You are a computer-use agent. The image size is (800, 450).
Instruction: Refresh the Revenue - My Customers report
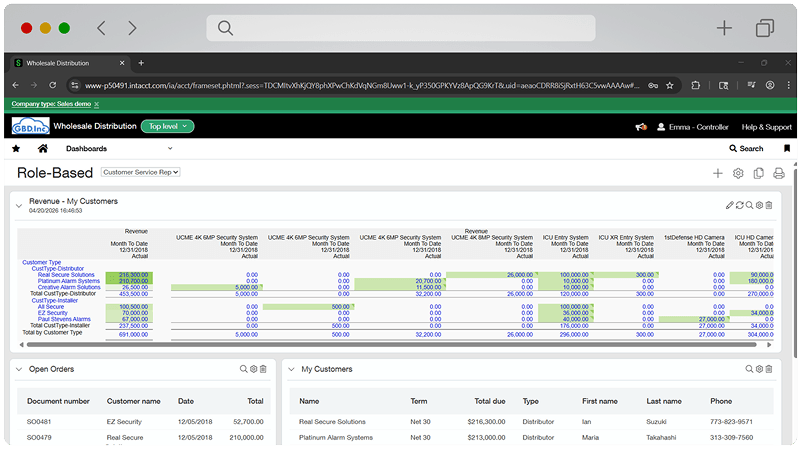pos(739,205)
